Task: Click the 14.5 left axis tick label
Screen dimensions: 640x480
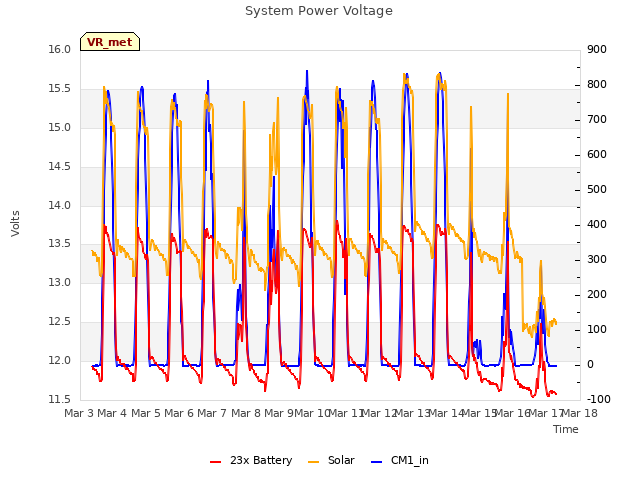Action: [x=59, y=167]
